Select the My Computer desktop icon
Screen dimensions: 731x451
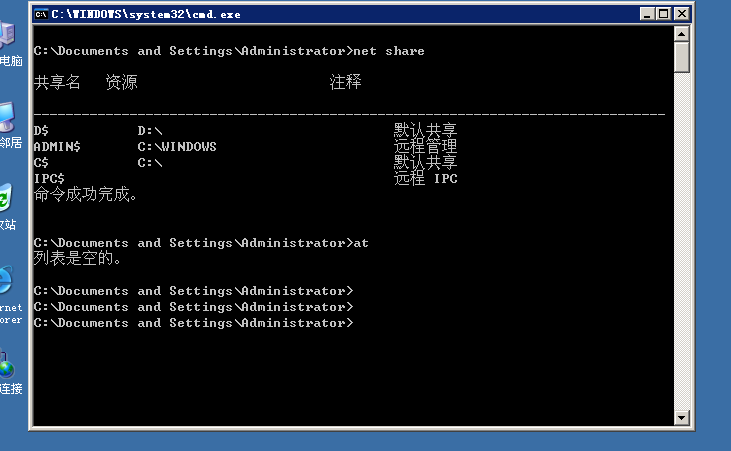coord(8,38)
